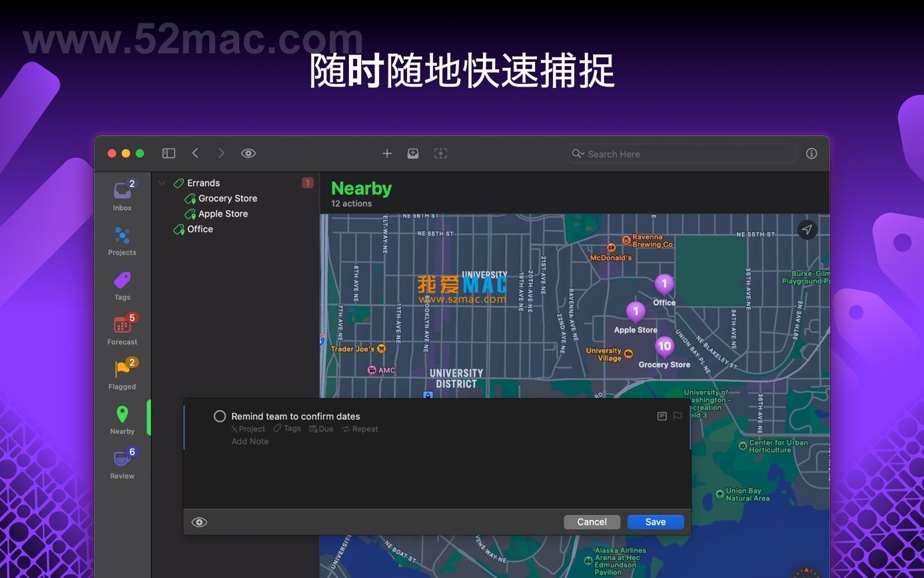924x578 pixels.
Task: Click the Nearby heading
Action: tap(362, 189)
